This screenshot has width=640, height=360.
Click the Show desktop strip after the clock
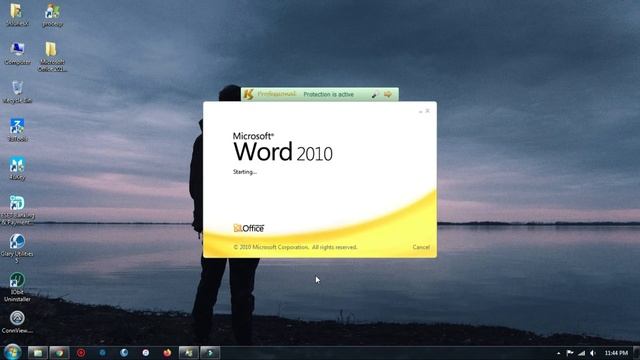[637, 353]
